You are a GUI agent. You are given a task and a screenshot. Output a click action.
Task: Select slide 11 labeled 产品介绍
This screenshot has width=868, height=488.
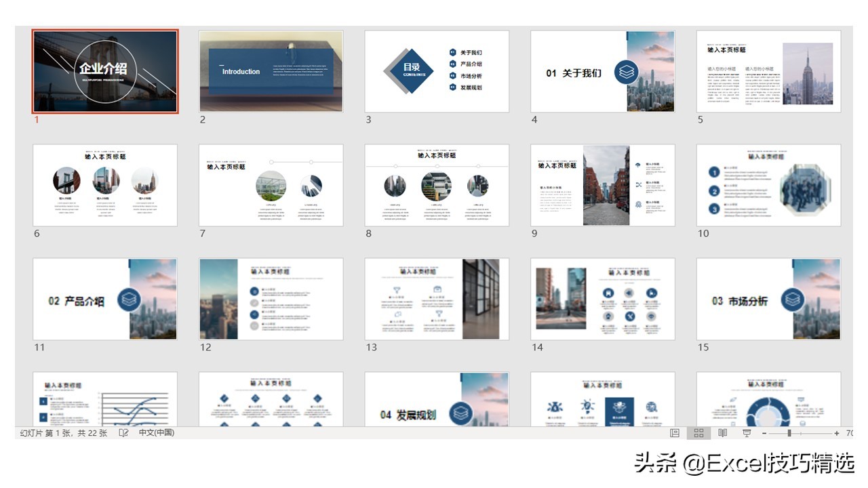coord(105,298)
